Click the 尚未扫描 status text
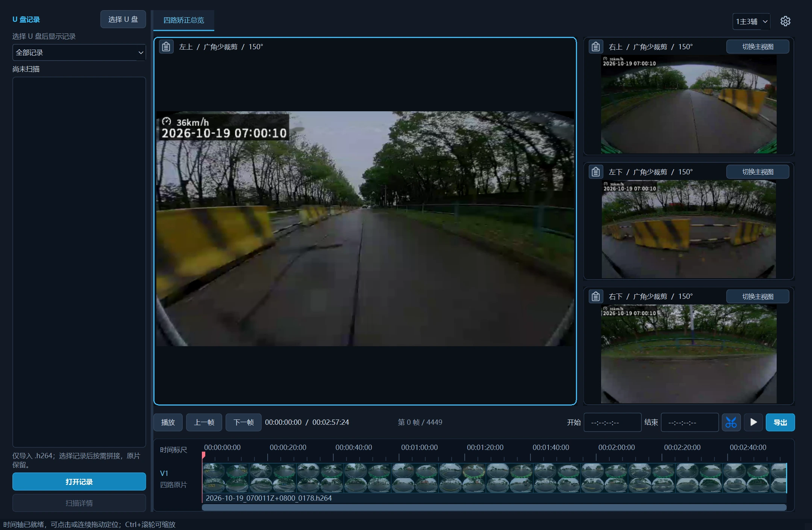The width and height of the screenshot is (812, 530). click(26, 69)
